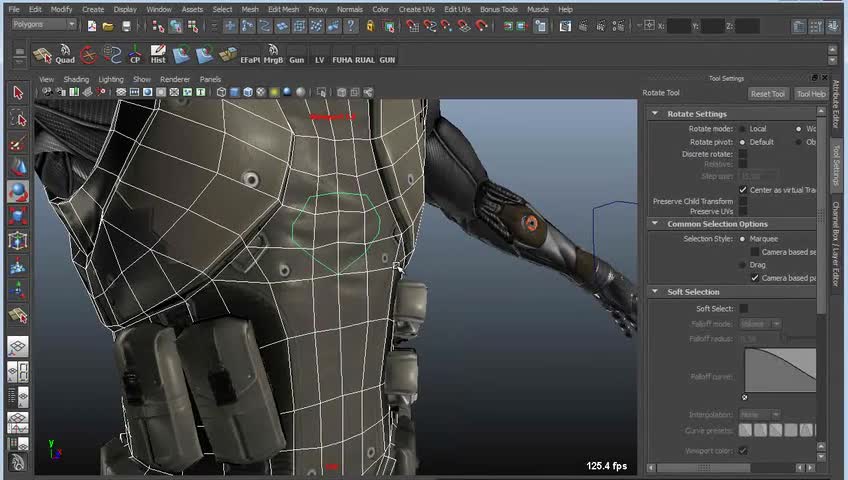Enable the Discrete rotate checkbox
Screen dimensions: 848x480
[x=743, y=154]
